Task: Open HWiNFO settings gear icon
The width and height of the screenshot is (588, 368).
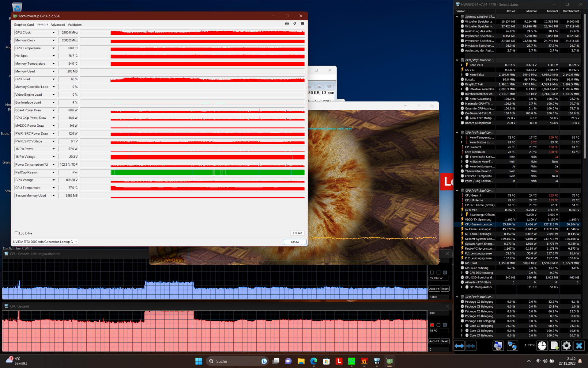Action: 566,346
